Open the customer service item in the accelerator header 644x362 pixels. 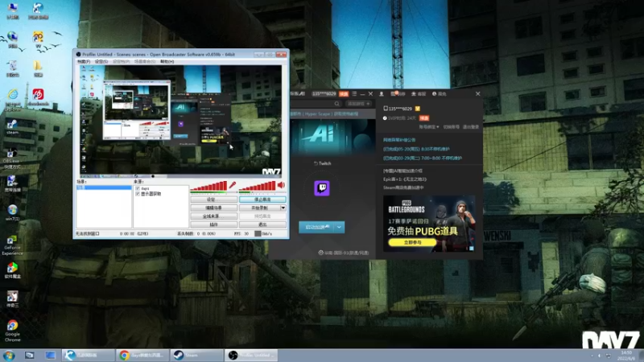pos(419,94)
